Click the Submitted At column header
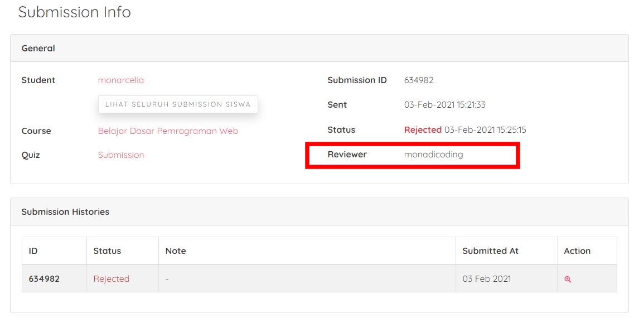The height and width of the screenshot is (322, 644). (490, 251)
